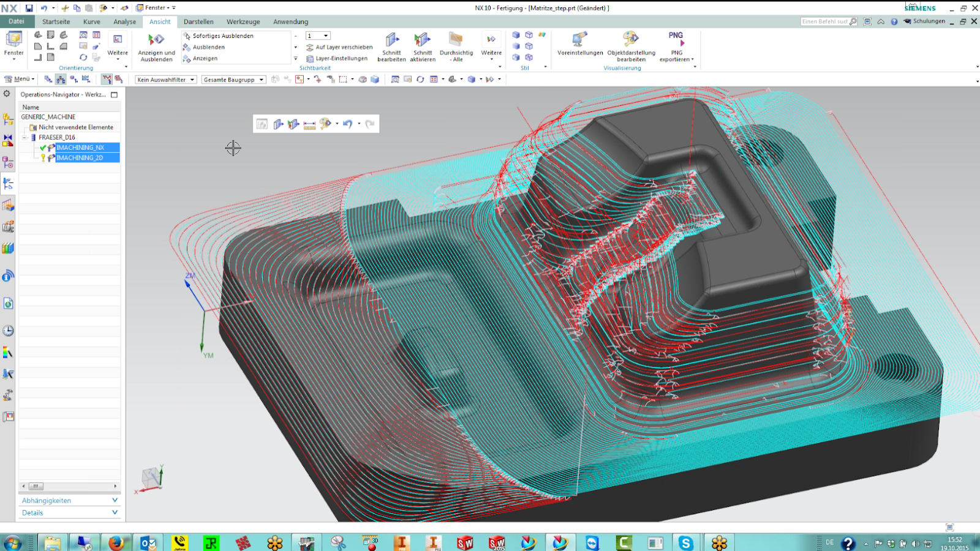
Task: Click the full-screen toggle icon near search
Action: 867,21
